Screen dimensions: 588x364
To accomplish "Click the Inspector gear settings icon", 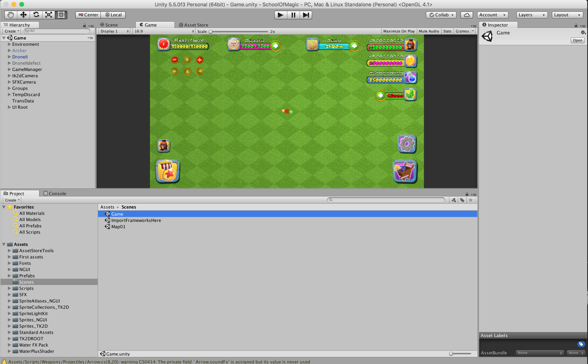I will click(x=583, y=32).
